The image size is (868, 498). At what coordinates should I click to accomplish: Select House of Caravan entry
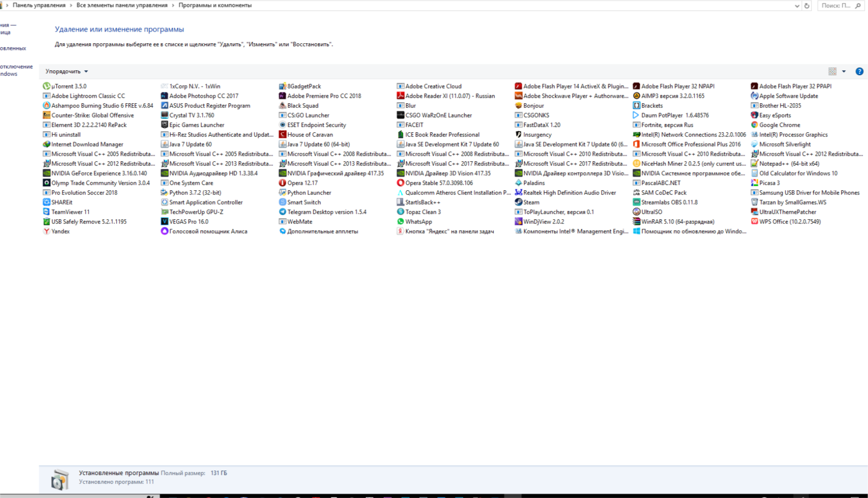click(306, 135)
